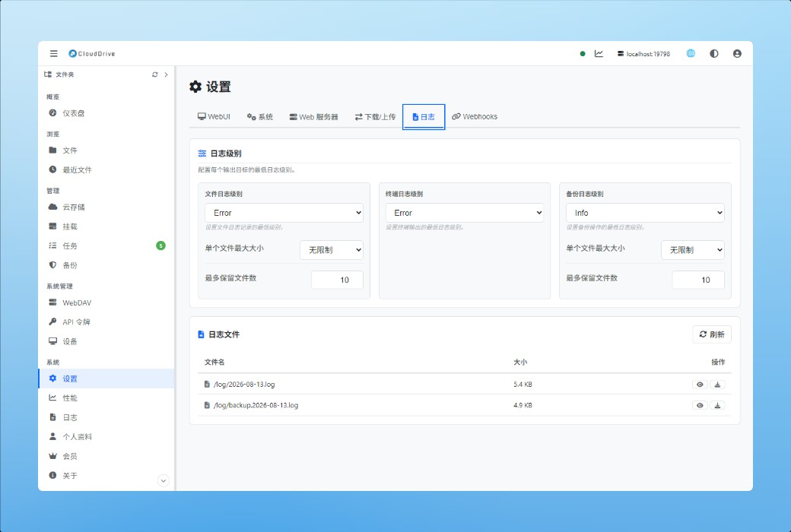Click the 日志级别 section heading
Screen dimensions: 791x532
(225, 154)
